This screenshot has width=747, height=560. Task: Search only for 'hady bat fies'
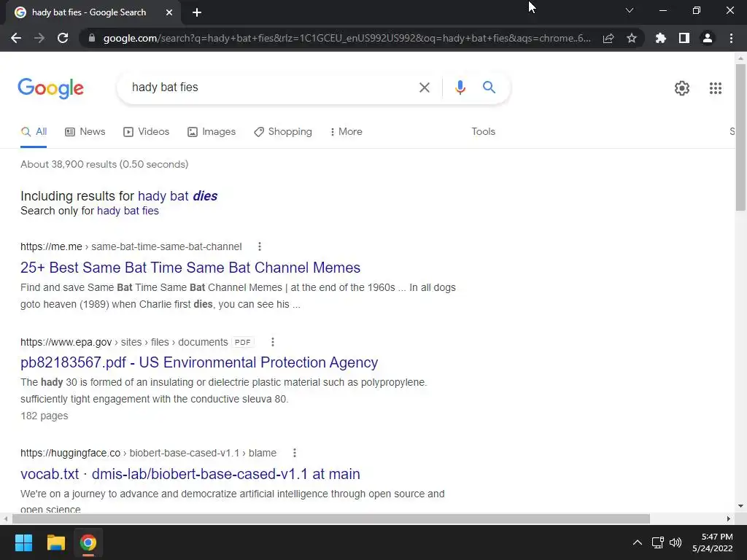pyautogui.click(x=128, y=211)
